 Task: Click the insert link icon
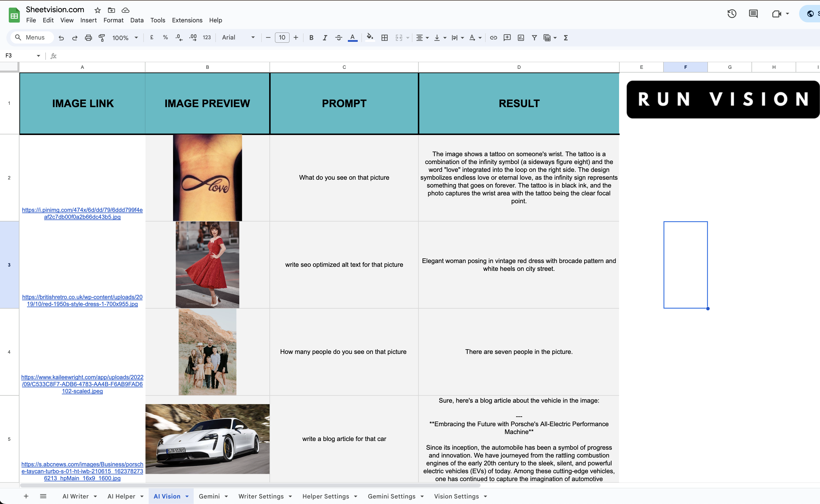pos(493,38)
